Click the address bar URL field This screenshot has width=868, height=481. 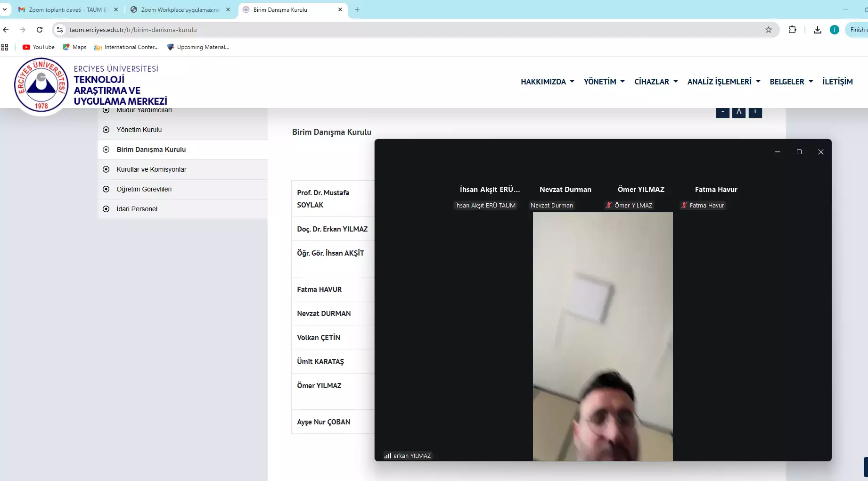(x=377, y=30)
